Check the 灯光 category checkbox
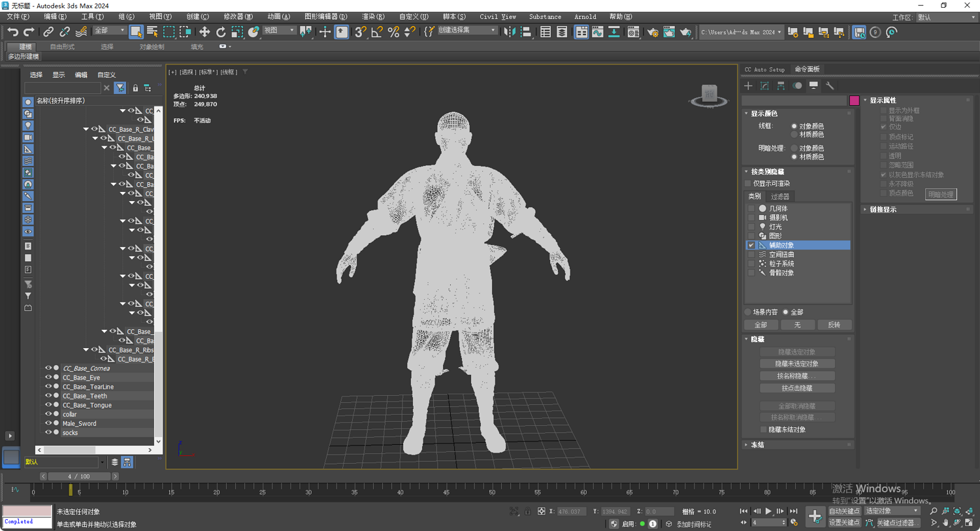The height and width of the screenshot is (531, 980). click(x=751, y=227)
